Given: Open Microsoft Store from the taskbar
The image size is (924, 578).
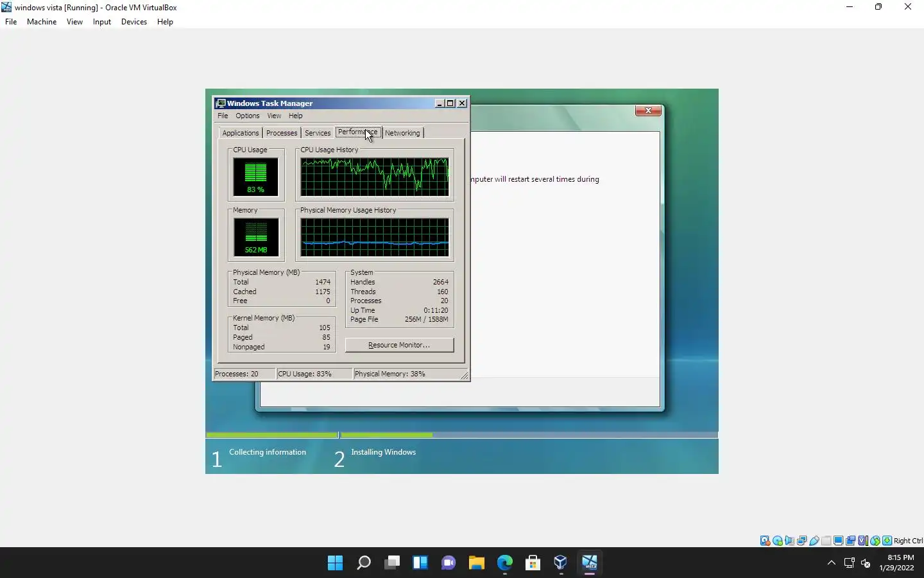Looking at the screenshot, I should [533, 563].
